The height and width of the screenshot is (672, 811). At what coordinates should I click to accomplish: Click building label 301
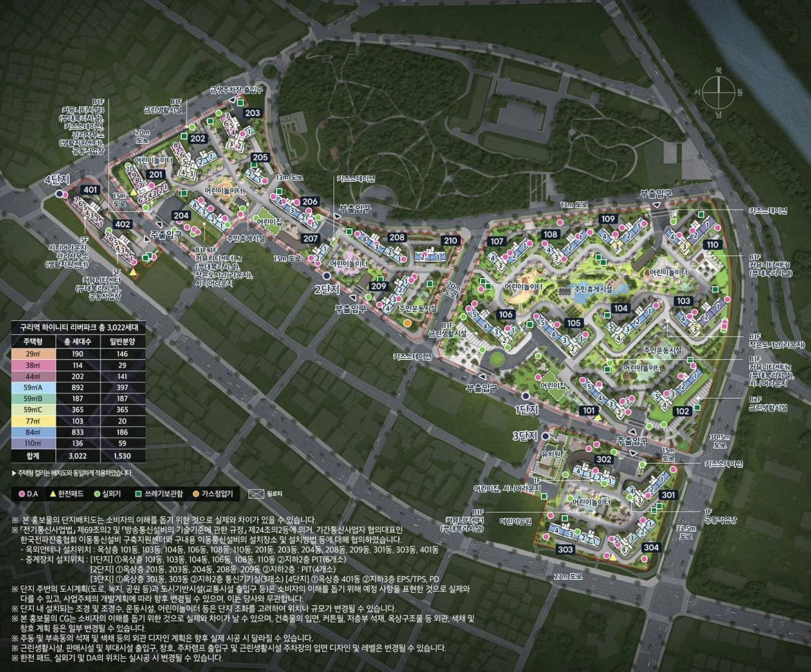[x=669, y=495]
